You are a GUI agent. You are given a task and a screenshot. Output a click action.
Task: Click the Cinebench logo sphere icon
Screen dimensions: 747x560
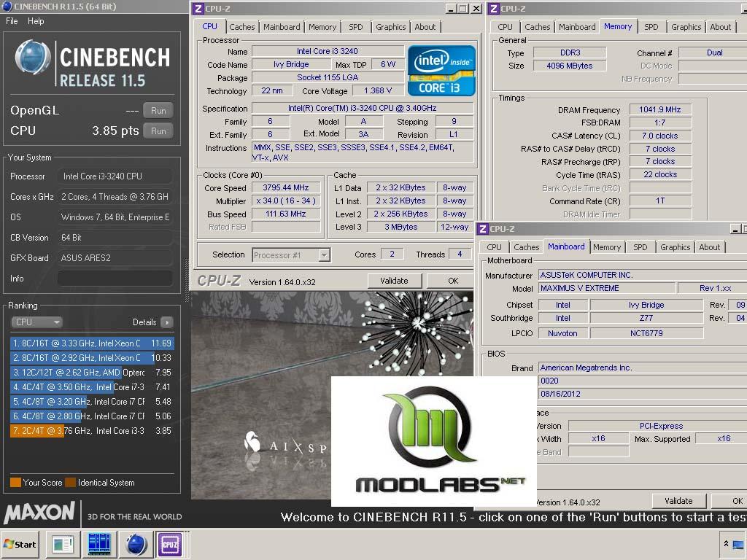point(32,58)
